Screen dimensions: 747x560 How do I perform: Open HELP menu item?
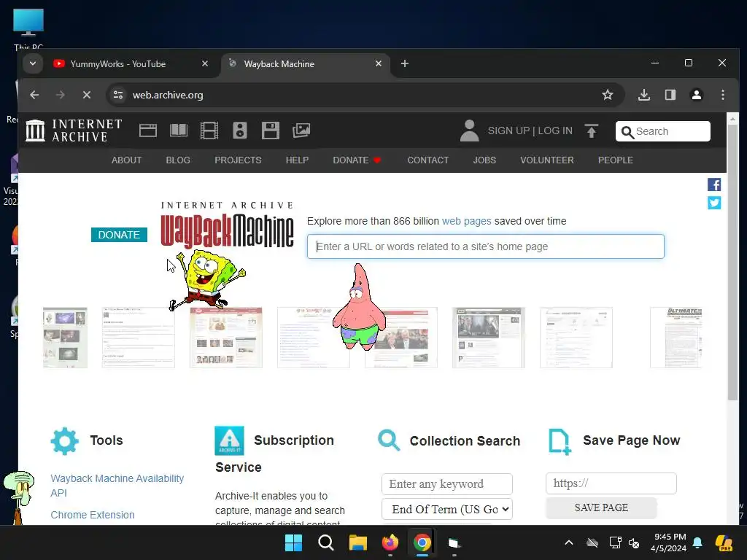297,160
